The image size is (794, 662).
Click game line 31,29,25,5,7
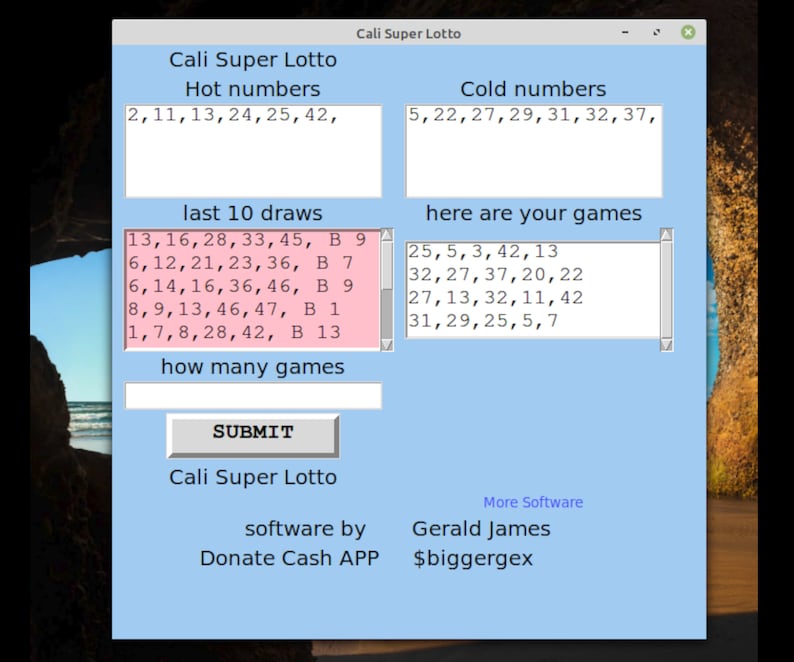[483, 321]
